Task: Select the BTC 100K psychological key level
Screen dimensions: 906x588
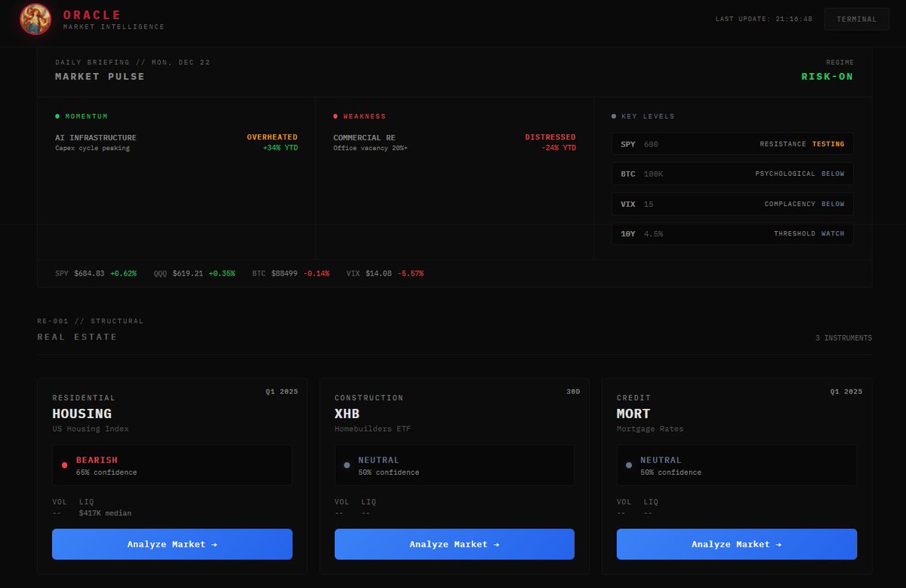Action: point(732,174)
